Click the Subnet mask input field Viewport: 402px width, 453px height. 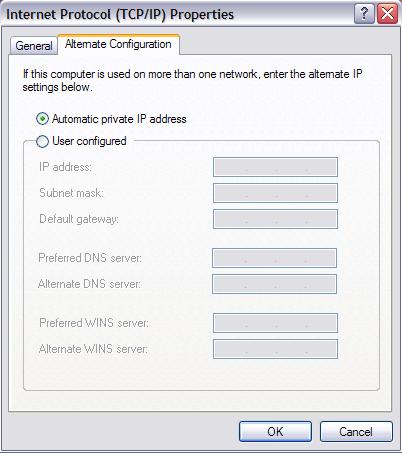pos(275,193)
